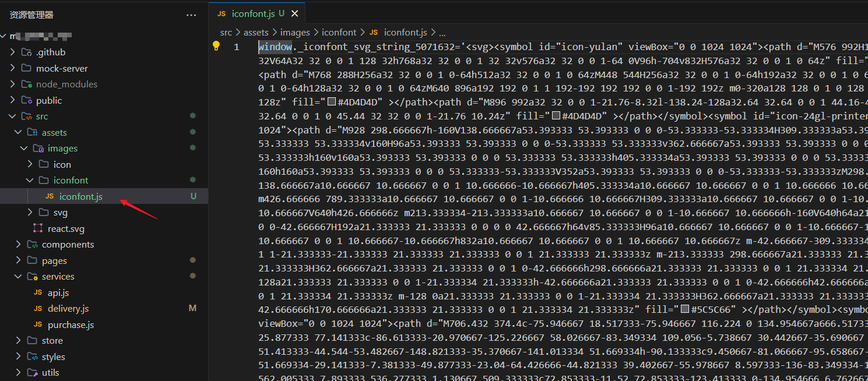The height and width of the screenshot is (381, 868).
Task: Click the assets breadcrumb segment
Action: (256, 33)
